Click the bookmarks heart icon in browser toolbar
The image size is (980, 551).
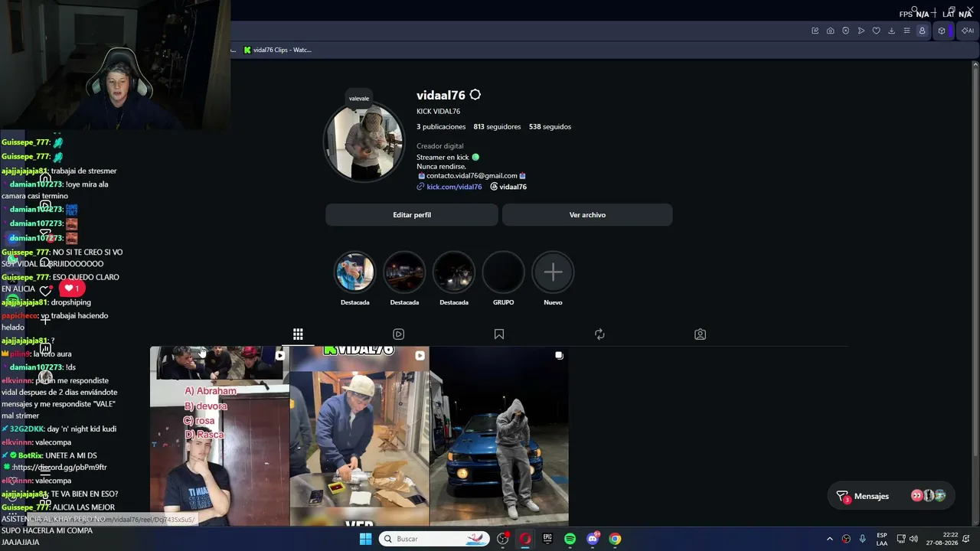pos(876,31)
